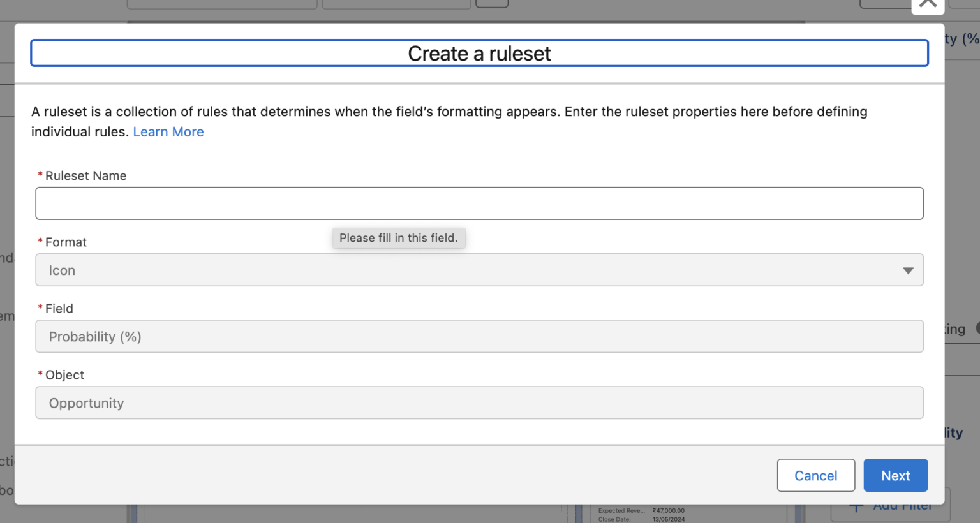Select the Create a ruleset title field
This screenshot has width=980, height=523.
479,53
